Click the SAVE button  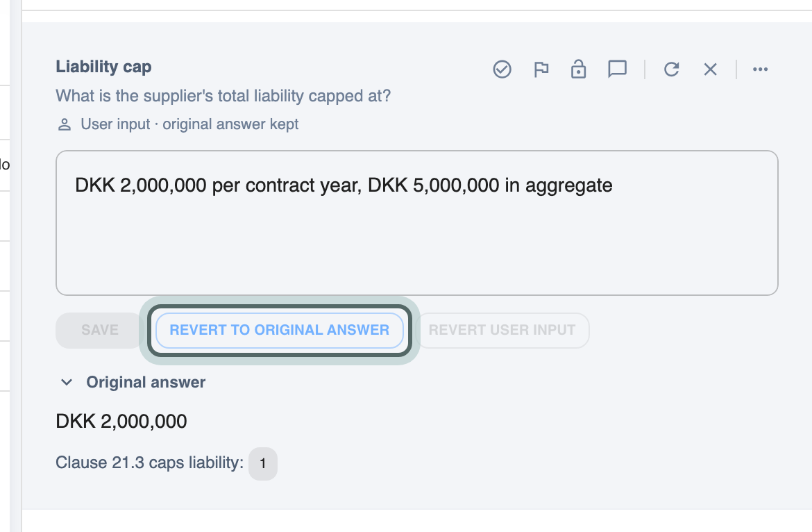[99, 330]
